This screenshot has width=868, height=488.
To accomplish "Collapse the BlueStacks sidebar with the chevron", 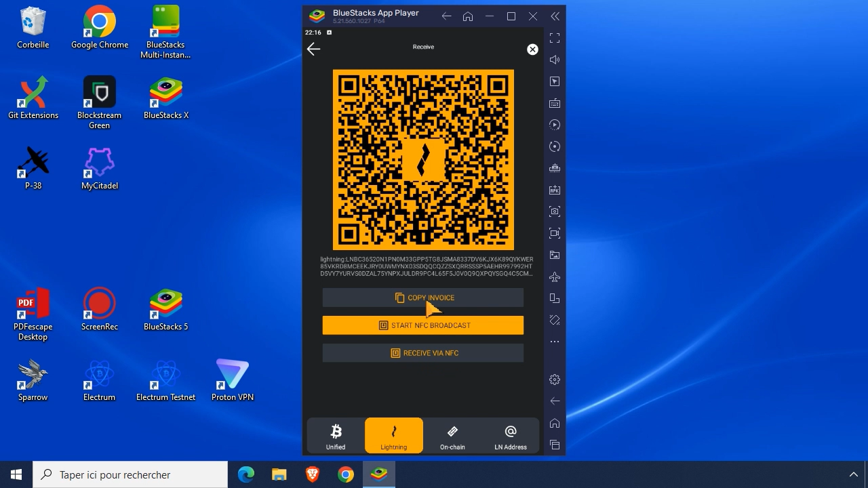I will [x=555, y=16].
